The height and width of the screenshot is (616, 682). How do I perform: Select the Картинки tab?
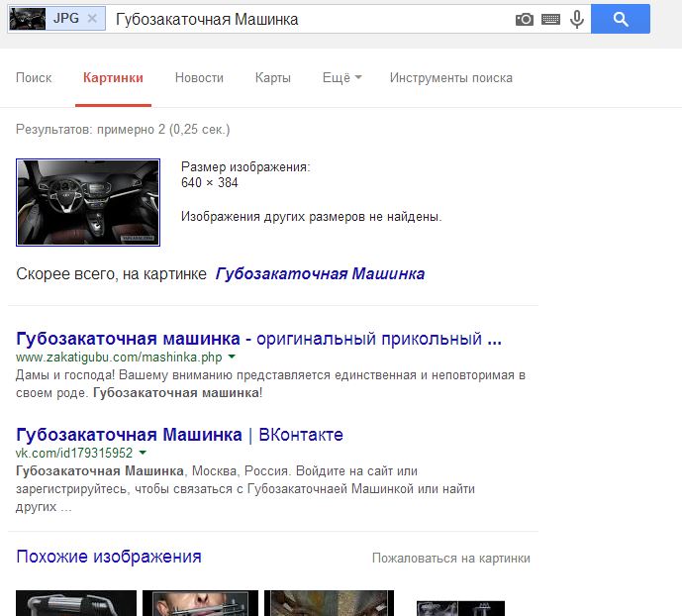click(x=113, y=78)
